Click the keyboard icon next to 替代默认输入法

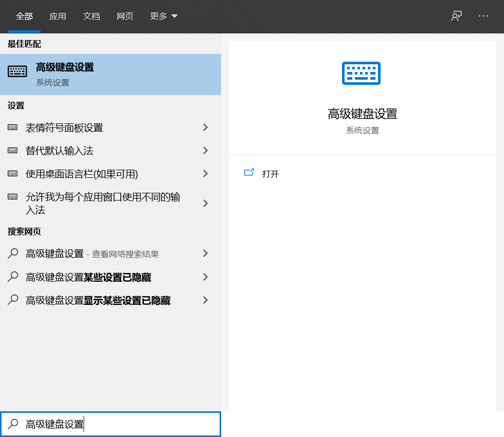tap(12, 150)
